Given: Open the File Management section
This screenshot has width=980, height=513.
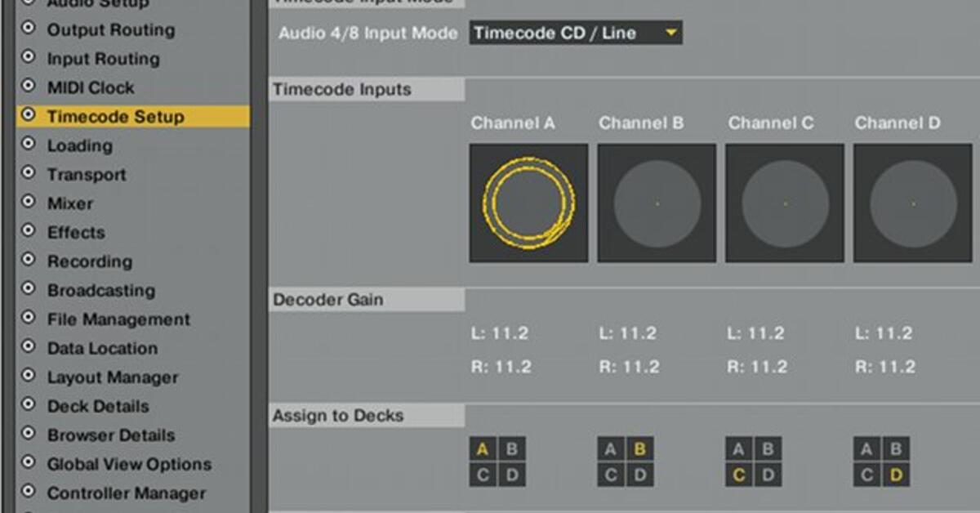Looking at the screenshot, I should coord(118,319).
